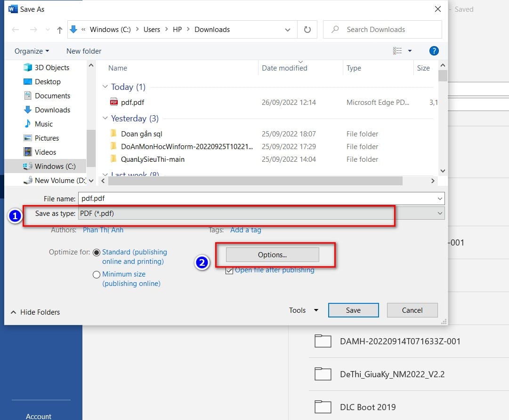Open the Help question mark icon
This screenshot has width=509, height=420.
tap(434, 51)
